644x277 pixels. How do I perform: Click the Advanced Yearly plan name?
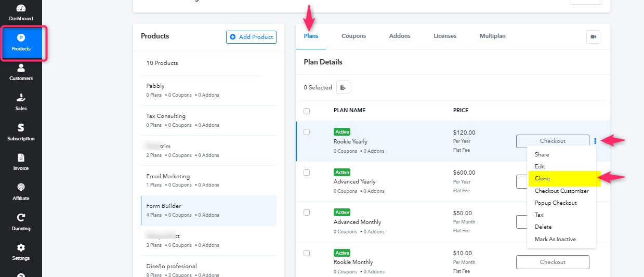[x=354, y=181]
